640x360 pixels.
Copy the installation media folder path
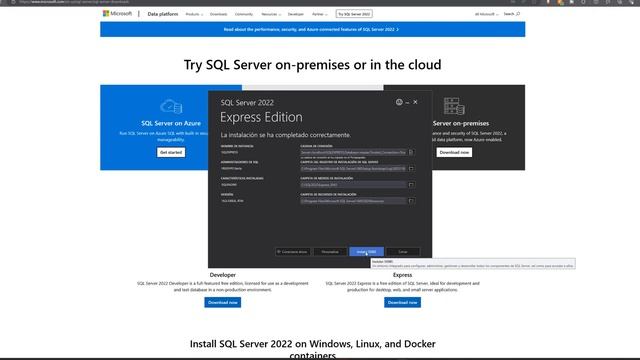411,185
